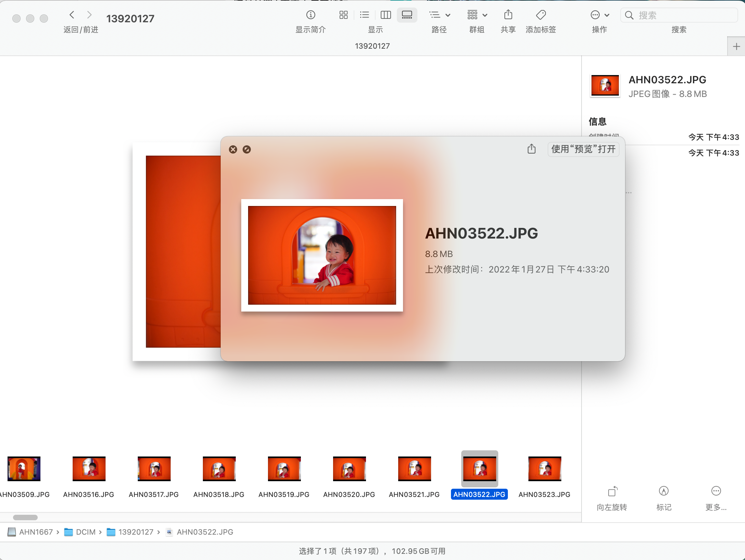Click the Share (共享) toolbar icon
Image resolution: width=745 pixels, height=560 pixels.
[x=508, y=15]
